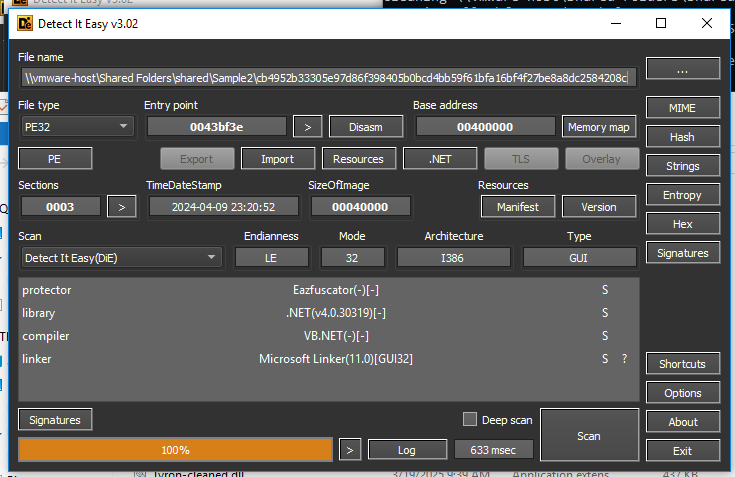The width and height of the screenshot is (735, 477).
Task: Maximize the Detect It Easy window
Action: coord(661,23)
